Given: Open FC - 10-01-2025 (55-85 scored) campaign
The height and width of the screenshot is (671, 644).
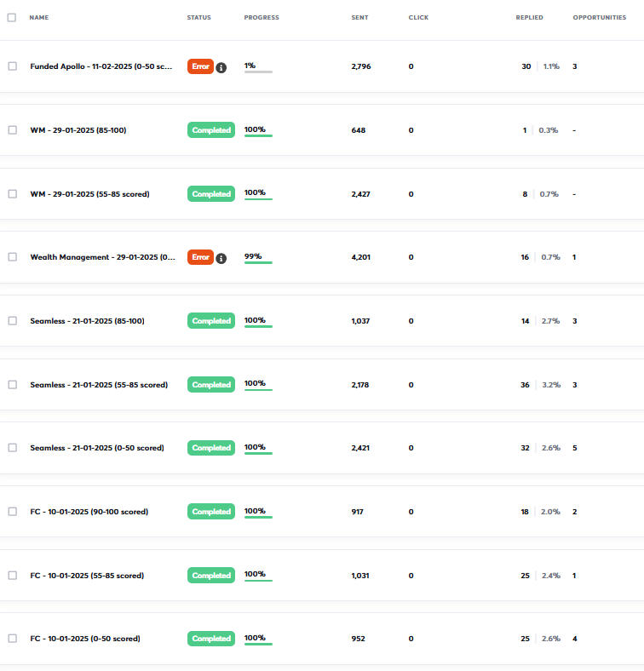Looking at the screenshot, I should tap(87, 576).
